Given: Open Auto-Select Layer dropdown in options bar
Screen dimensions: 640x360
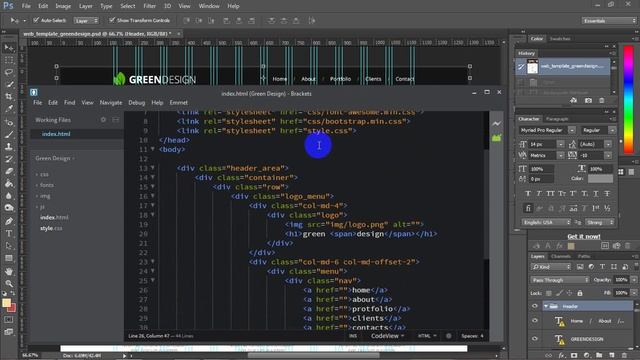Looking at the screenshot, I should click(86, 20).
